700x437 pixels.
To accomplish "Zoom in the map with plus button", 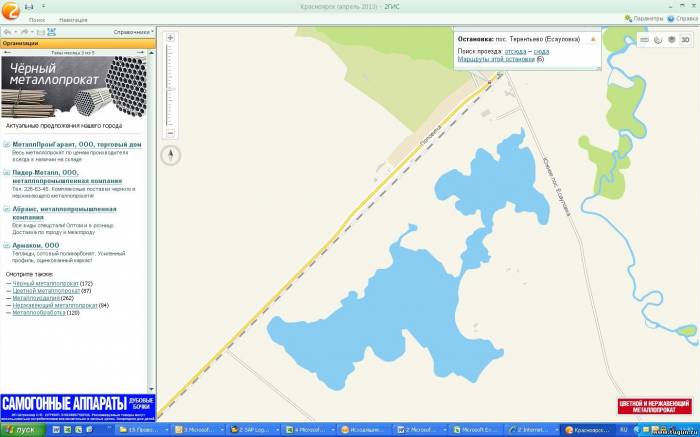I will [170, 37].
